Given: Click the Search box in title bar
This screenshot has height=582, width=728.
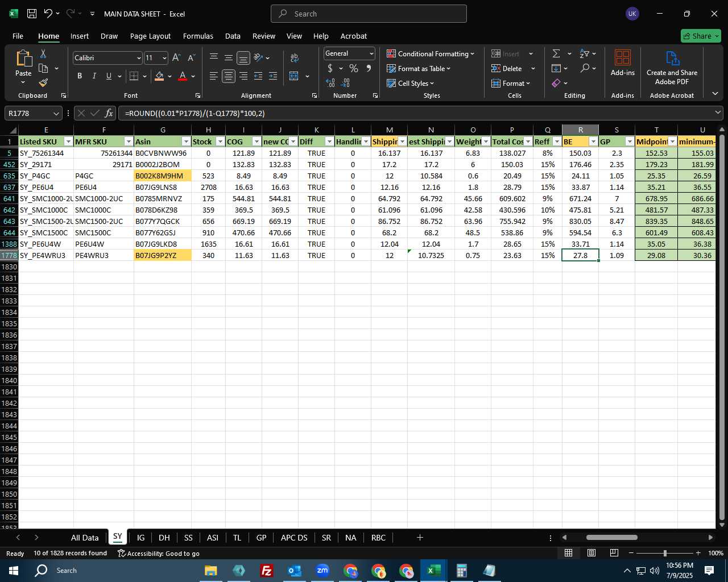Looking at the screenshot, I should (x=369, y=14).
